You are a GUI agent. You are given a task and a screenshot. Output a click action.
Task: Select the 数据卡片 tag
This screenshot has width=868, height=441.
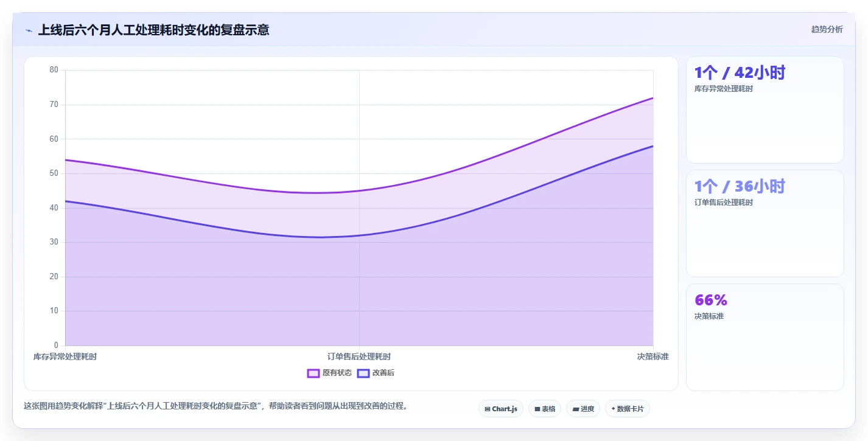pyautogui.click(x=628, y=409)
